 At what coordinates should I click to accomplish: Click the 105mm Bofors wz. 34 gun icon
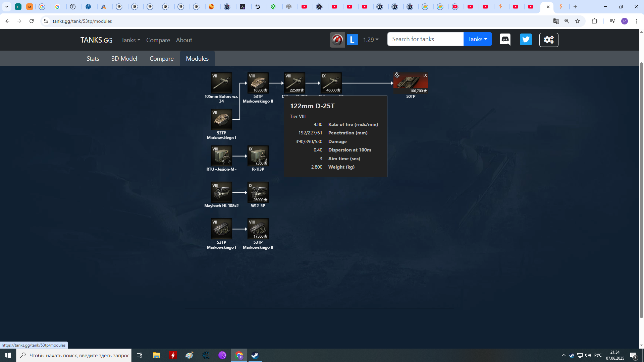[x=221, y=83]
